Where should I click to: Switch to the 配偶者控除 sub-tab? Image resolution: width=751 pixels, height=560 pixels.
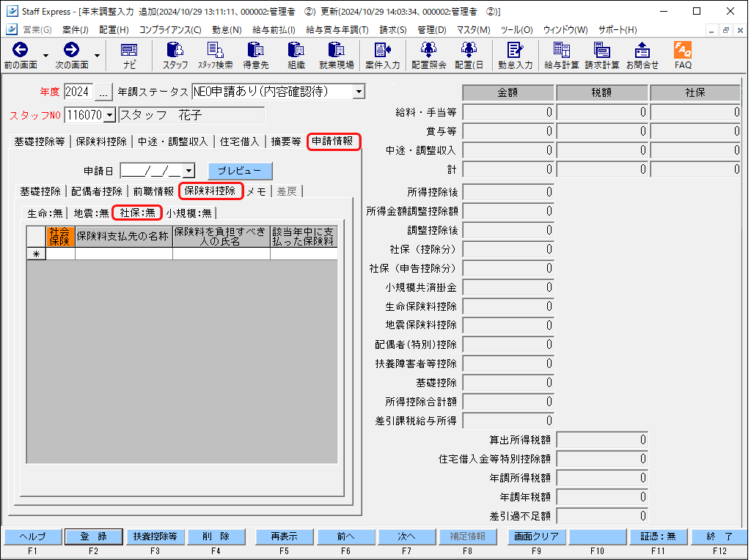(x=97, y=191)
